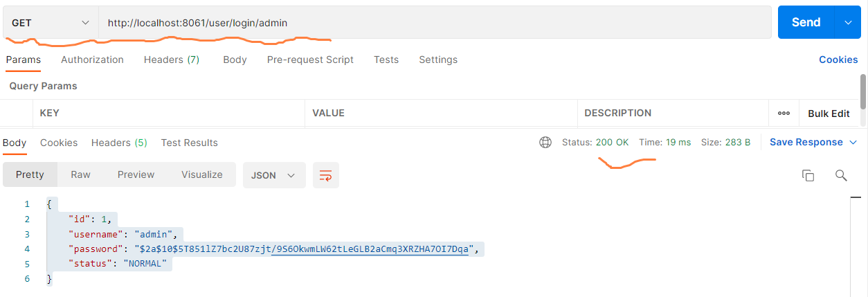
Task: Click the "status": "NORMAL" line
Action: [118, 264]
